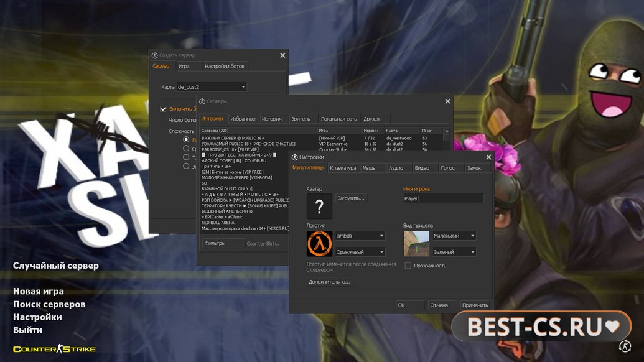Image resolution: width=644 pixels, height=362 pixels.
Task: Click the Применить button
Action: click(475, 305)
